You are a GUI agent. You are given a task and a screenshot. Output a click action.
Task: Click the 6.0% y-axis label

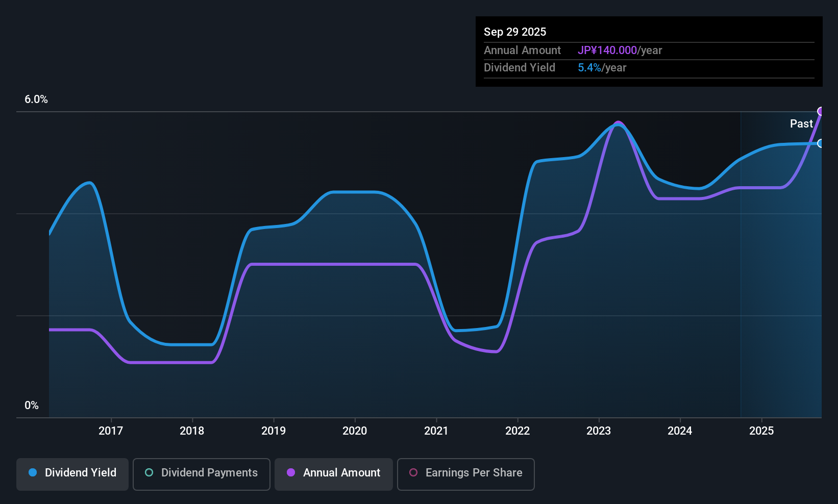click(x=36, y=99)
